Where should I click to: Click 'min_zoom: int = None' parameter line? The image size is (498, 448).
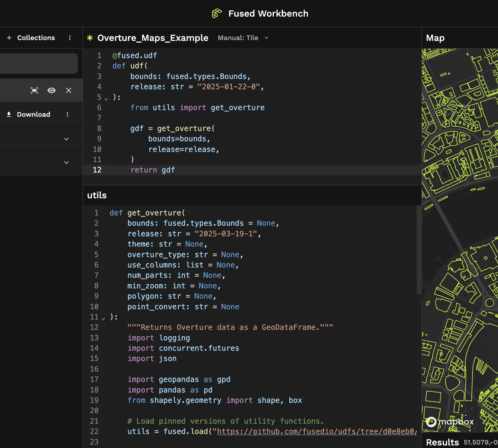click(174, 286)
